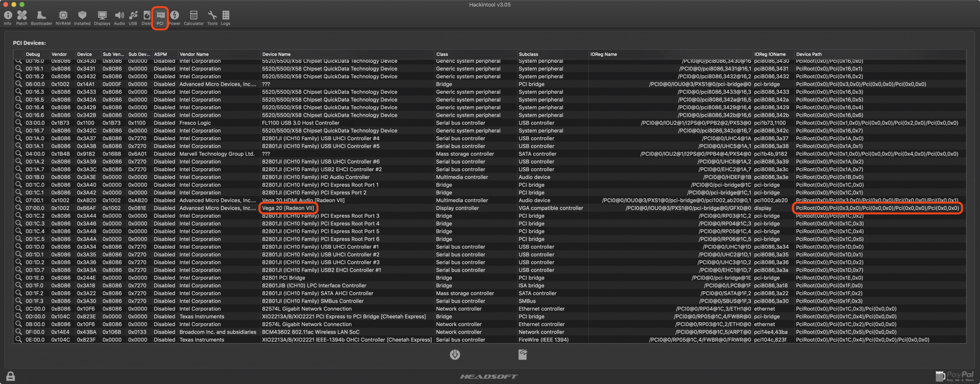The height and width of the screenshot is (384, 980).
Task: Sort by the Subclass column header
Action: pyautogui.click(x=553, y=54)
